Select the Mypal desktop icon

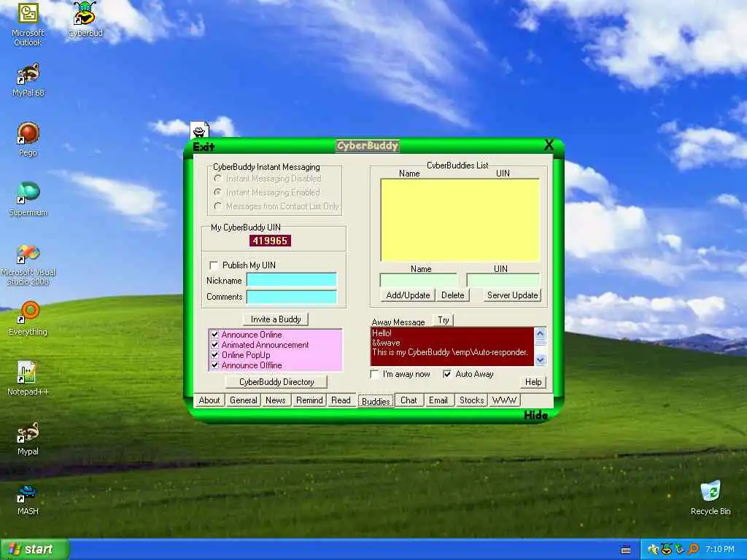pyautogui.click(x=28, y=438)
